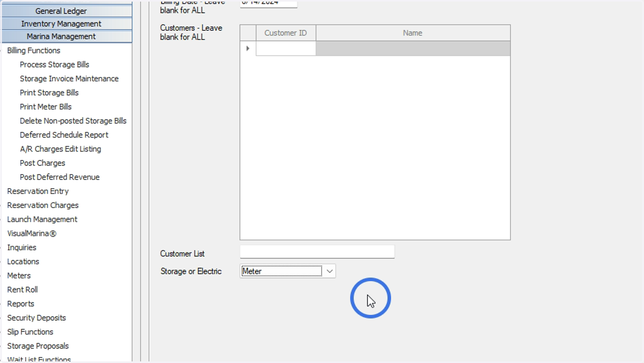Open Launch Management
Image resolution: width=644 pixels, height=363 pixels.
[42, 219]
